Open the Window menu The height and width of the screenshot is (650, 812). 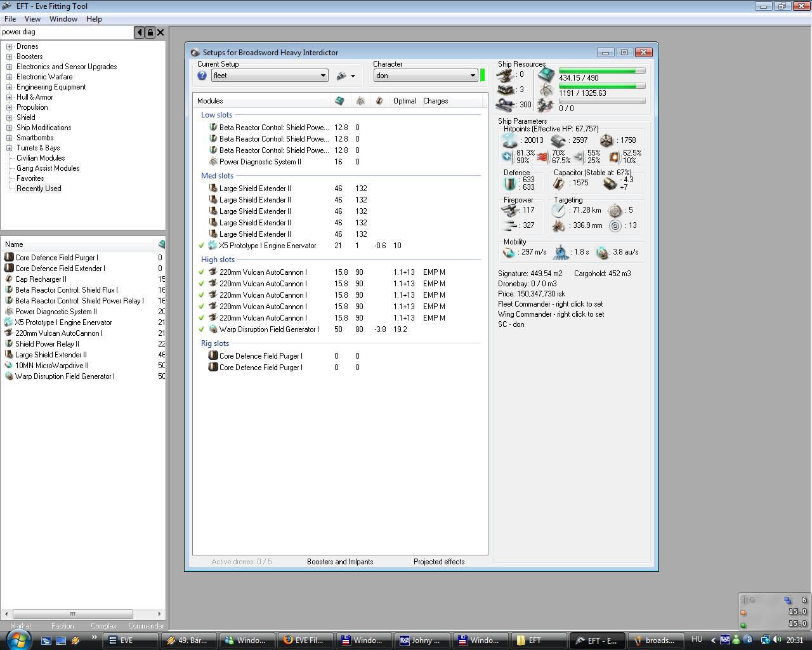[x=63, y=19]
